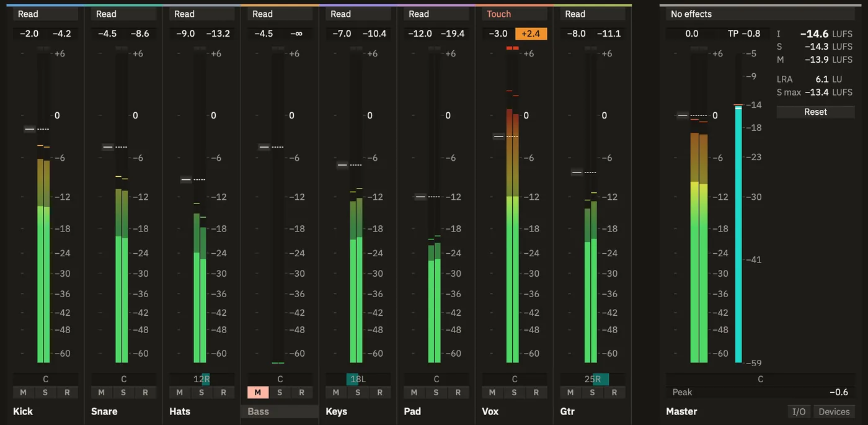This screenshot has height=425, width=868.
Task: Record-arm the Hats channel
Action: (x=223, y=392)
